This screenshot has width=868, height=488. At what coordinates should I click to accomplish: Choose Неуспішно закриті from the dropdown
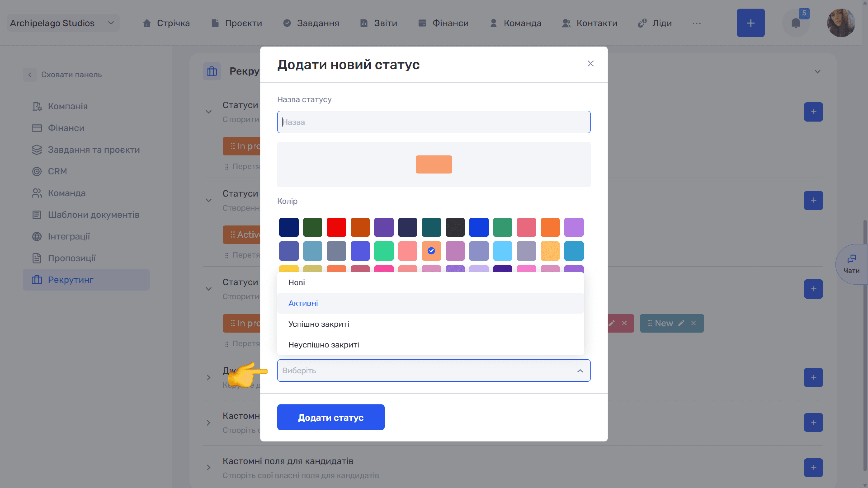(431, 345)
